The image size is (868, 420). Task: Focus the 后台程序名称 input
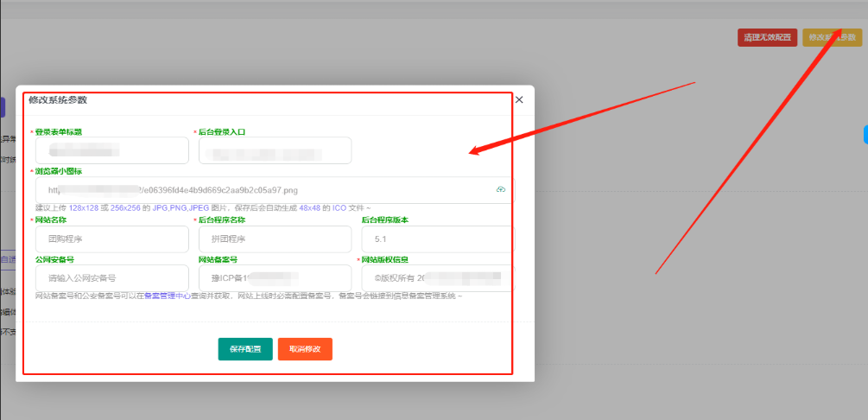(275, 239)
